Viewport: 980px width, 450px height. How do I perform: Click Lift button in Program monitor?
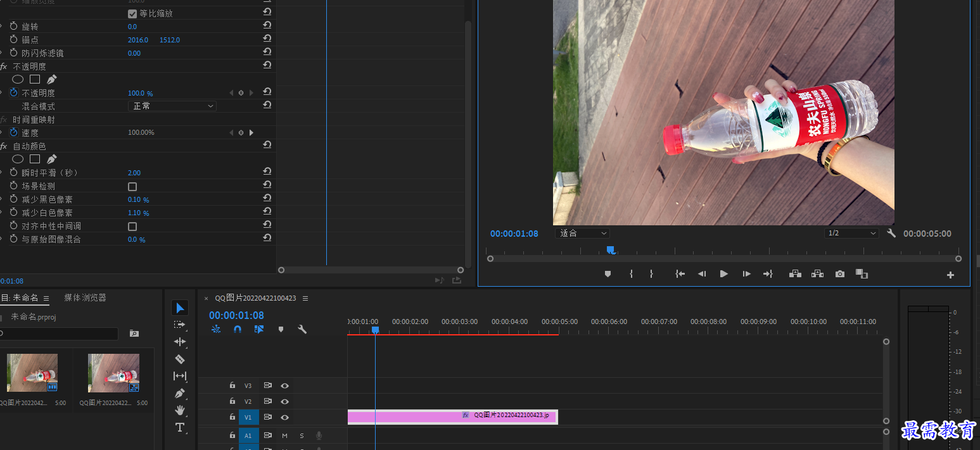coord(795,274)
